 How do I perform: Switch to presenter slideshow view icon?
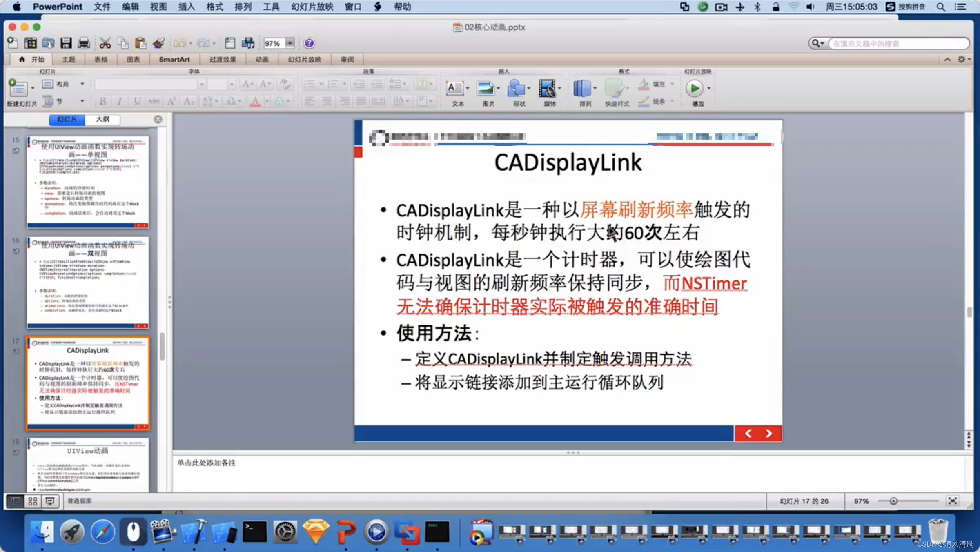click(50, 501)
